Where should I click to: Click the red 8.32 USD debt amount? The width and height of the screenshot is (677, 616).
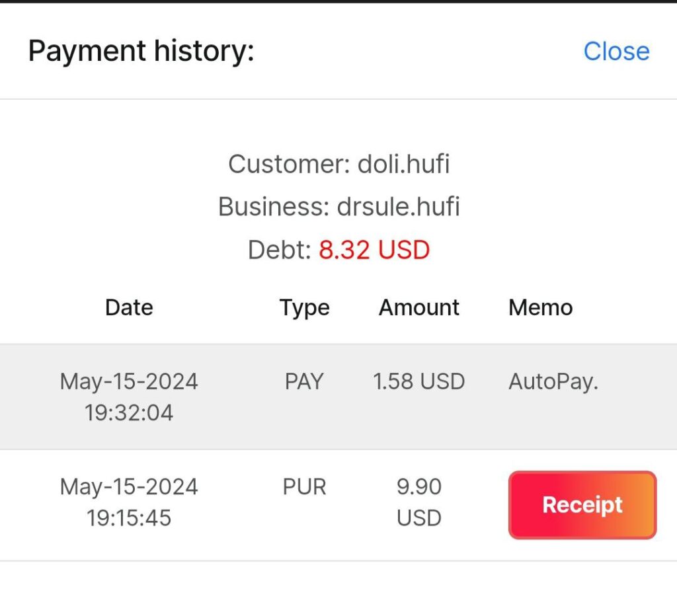(374, 250)
